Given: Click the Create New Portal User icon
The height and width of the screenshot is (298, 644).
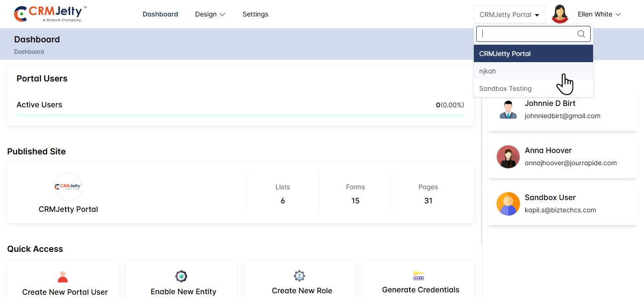Looking at the screenshot, I should (x=63, y=277).
